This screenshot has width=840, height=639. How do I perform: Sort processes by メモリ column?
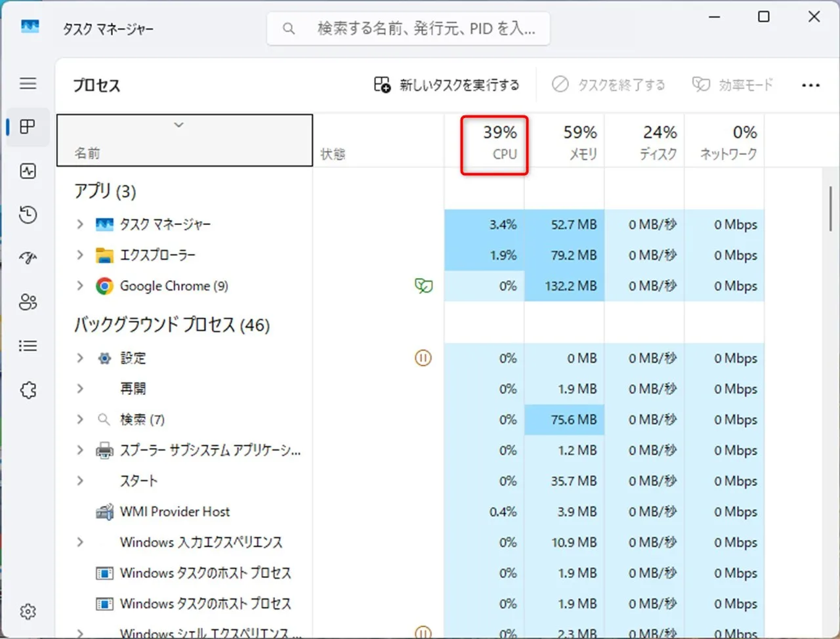click(x=564, y=142)
